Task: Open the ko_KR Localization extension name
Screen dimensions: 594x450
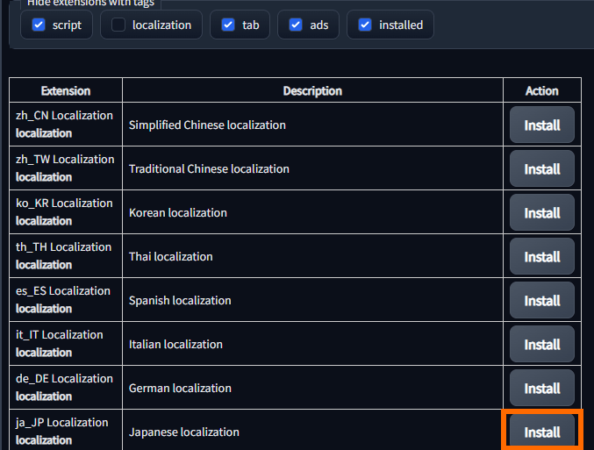Action: click(64, 203)
